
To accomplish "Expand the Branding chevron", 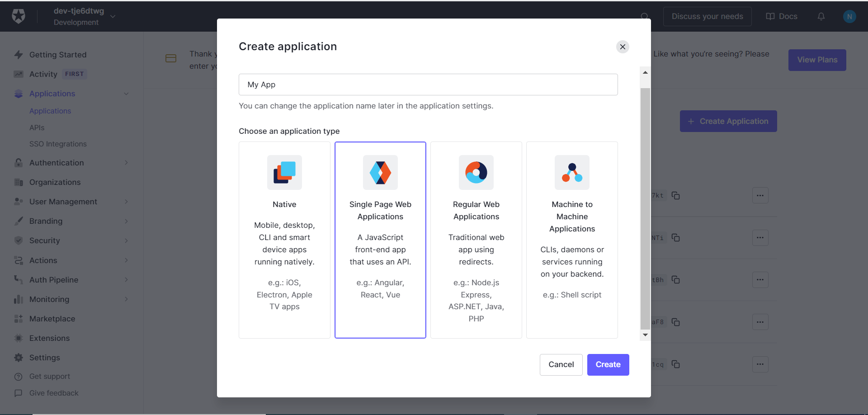I will 126,221.
